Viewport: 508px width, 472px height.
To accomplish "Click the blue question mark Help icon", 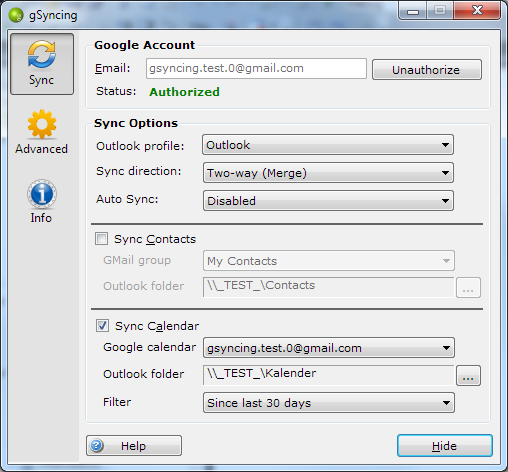I will point(97,445).
